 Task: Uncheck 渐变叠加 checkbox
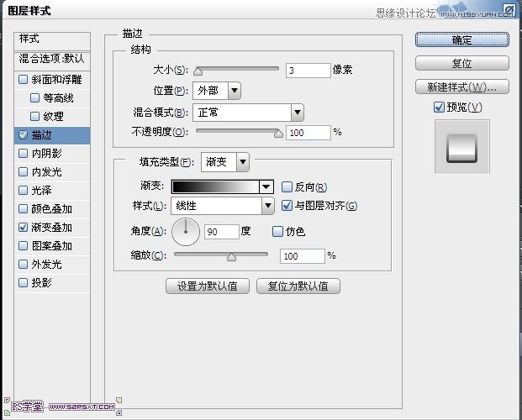(x=23, y=228)
